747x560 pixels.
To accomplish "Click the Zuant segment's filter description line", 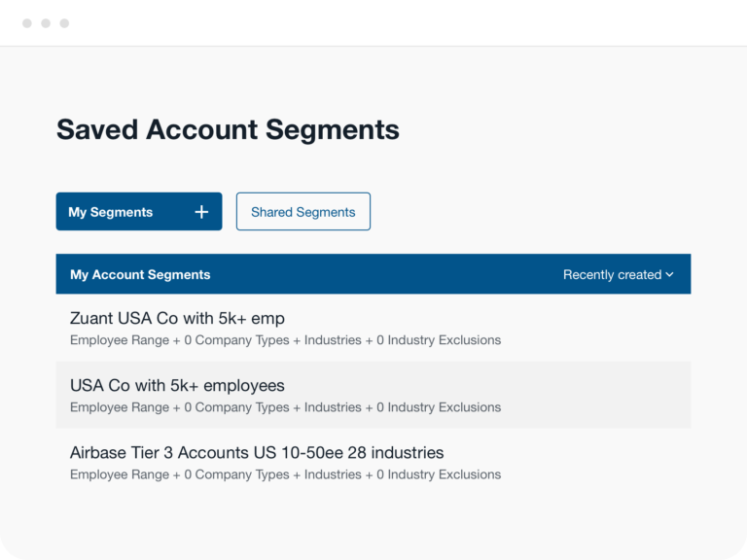I will pos(285,340).
